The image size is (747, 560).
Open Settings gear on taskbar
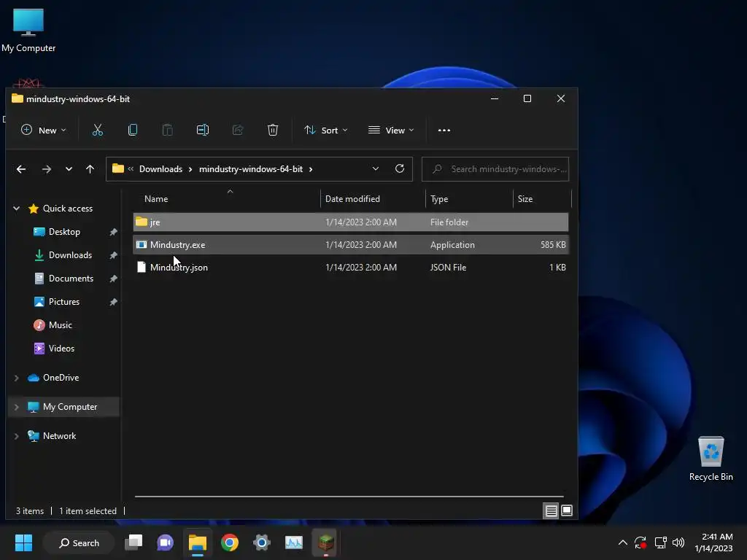click(x=262, y=542)
